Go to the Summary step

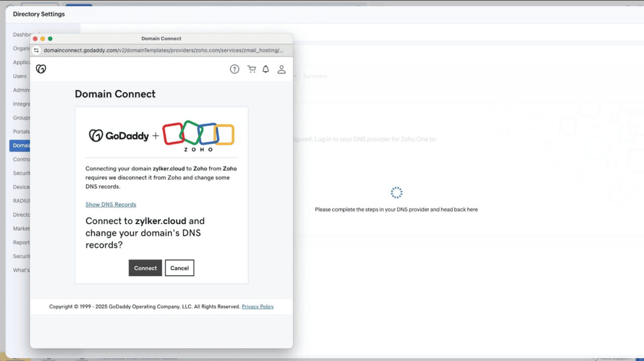[314, 76]
